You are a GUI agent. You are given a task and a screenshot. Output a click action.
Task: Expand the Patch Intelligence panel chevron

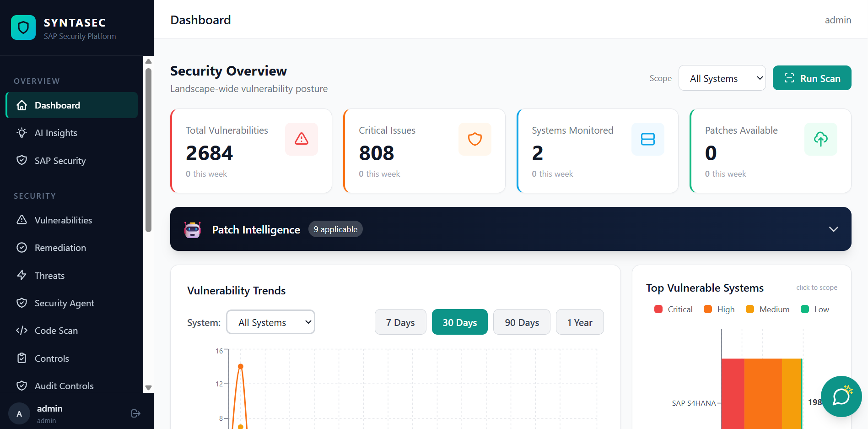click(x=834, y=229)
